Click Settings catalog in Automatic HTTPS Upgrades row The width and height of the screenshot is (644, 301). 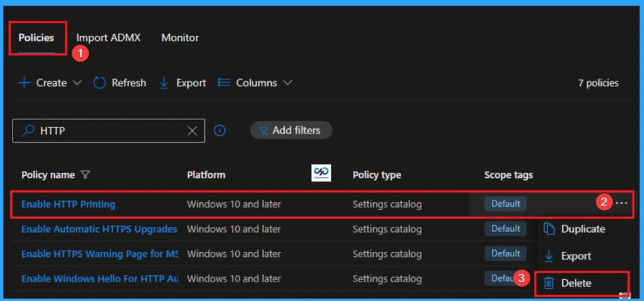pyautogui.click(x=387, y=229)
